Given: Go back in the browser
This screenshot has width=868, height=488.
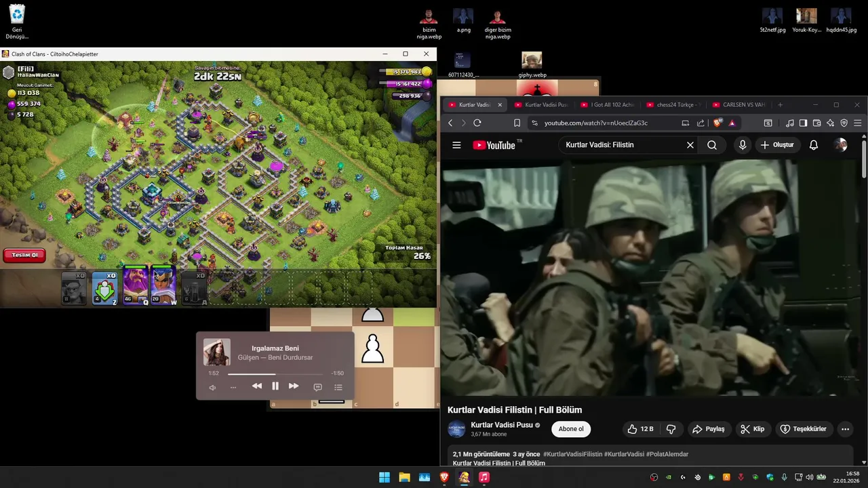Looking at the screenshot, I should pyautogui.click(x=450, y=123).
